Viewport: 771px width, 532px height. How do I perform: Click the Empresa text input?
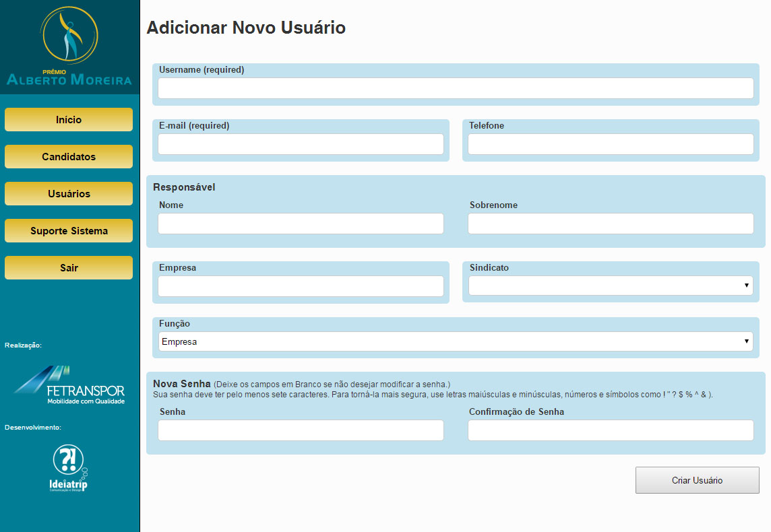pos(301,286)
